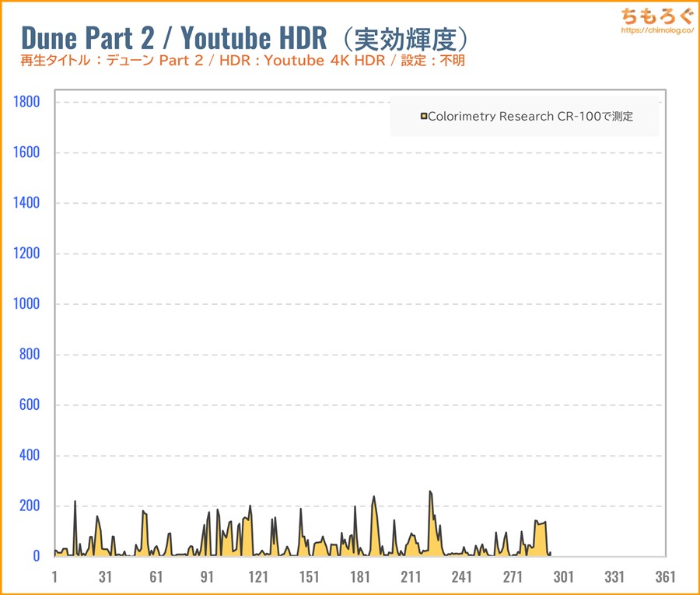
Task: Click the y-axis label 600
Action: (x=30, y=404)
